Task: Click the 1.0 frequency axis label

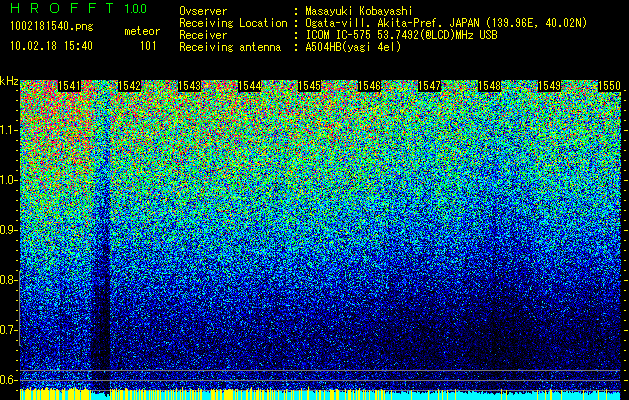Action: pos(9,180)
